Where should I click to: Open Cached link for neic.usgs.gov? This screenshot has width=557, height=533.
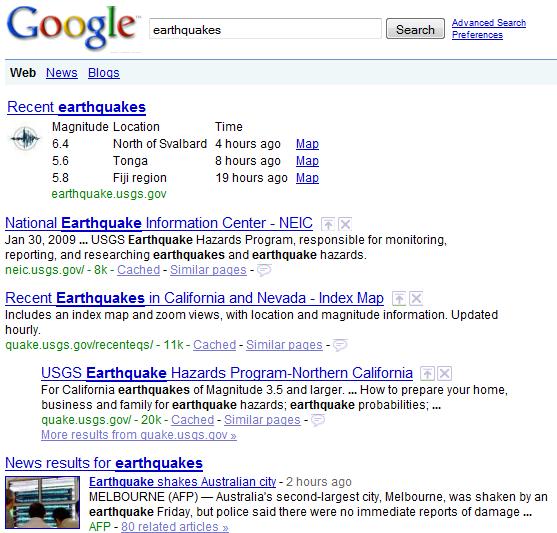(x=139, y=270)
